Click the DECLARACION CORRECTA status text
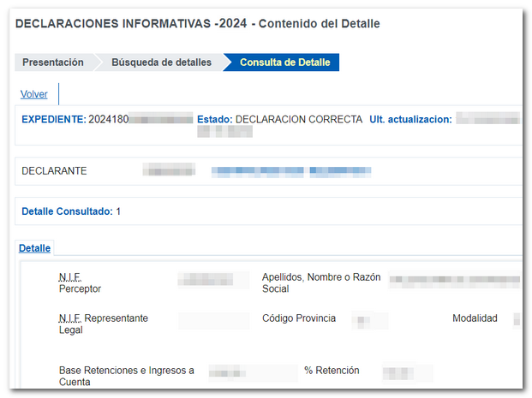532x398 pixels. [298, 119]
